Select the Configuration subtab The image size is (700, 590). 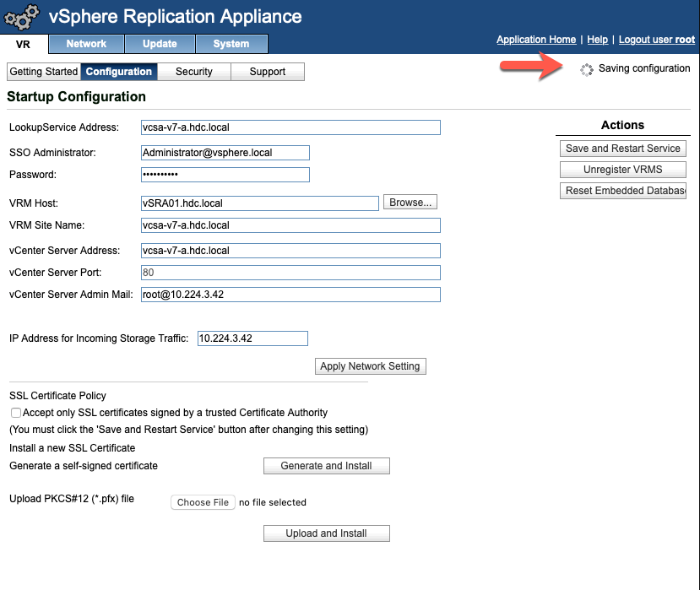pyautogui.click(x=119, y=72)
